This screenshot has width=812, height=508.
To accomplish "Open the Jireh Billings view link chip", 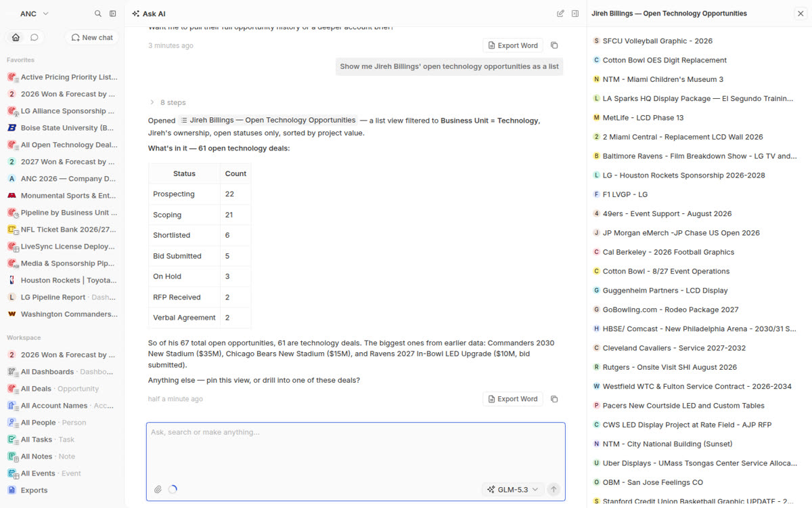I will tap(268, 120).
